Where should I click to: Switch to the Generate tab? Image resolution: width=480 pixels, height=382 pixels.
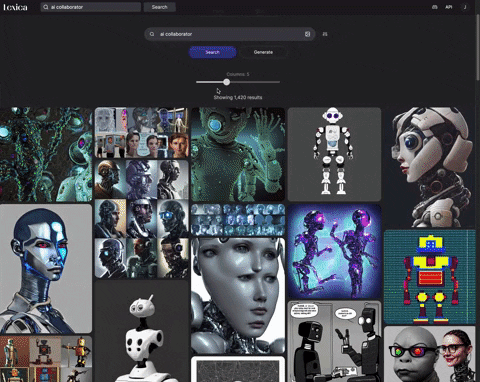point(263,52)
